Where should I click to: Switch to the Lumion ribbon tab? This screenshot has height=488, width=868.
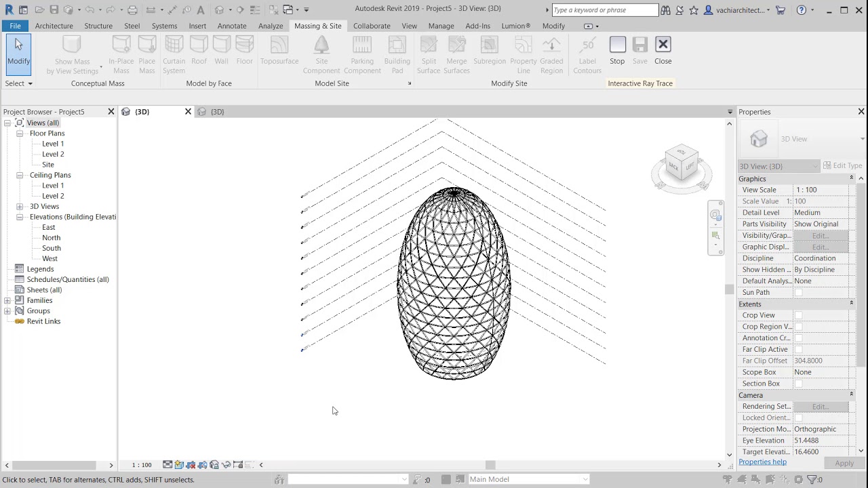tap(516, 26)
